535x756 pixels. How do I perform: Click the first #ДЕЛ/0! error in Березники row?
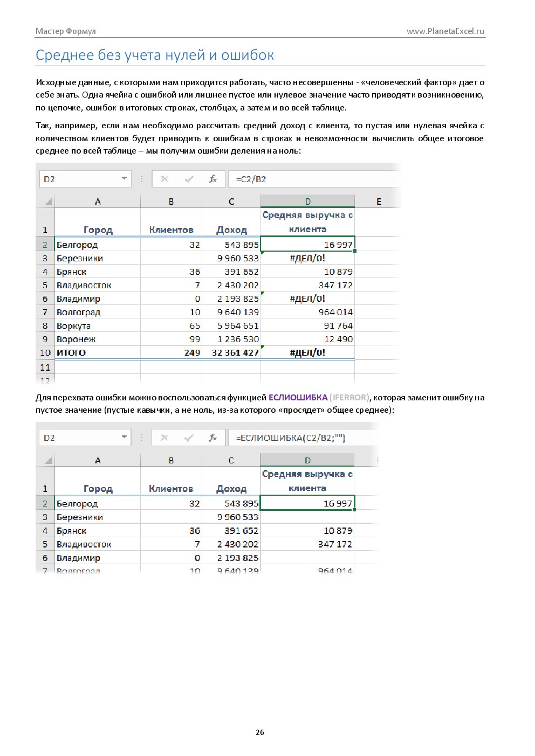[x=307, y=258]
